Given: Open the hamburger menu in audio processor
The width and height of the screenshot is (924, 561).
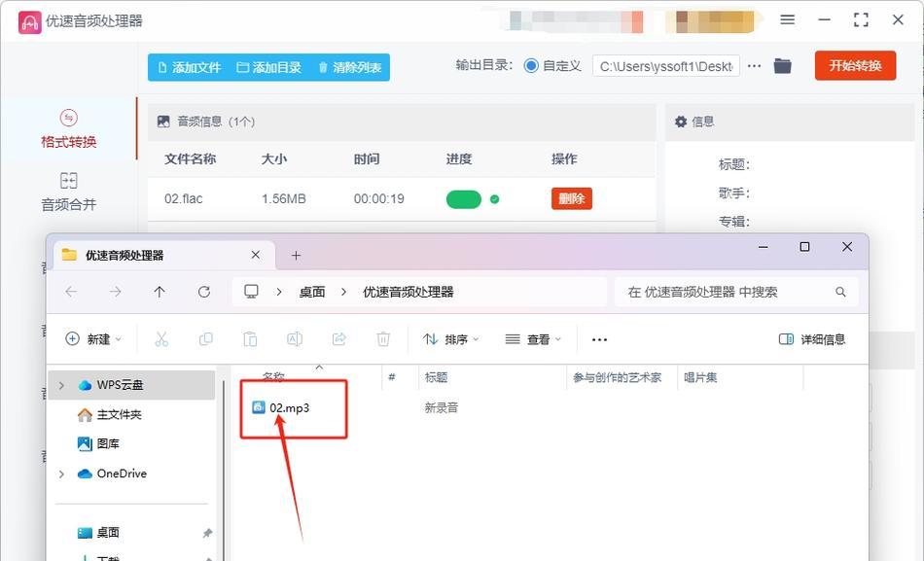Looking at the screenshot, I should (x=787, y=20).
